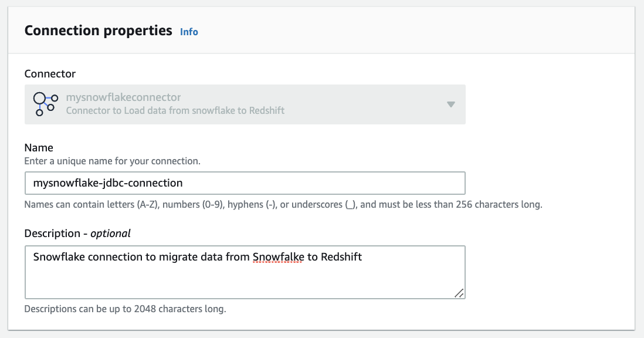
Task: Focus the Name input field
Action: (x=245, y=183)
